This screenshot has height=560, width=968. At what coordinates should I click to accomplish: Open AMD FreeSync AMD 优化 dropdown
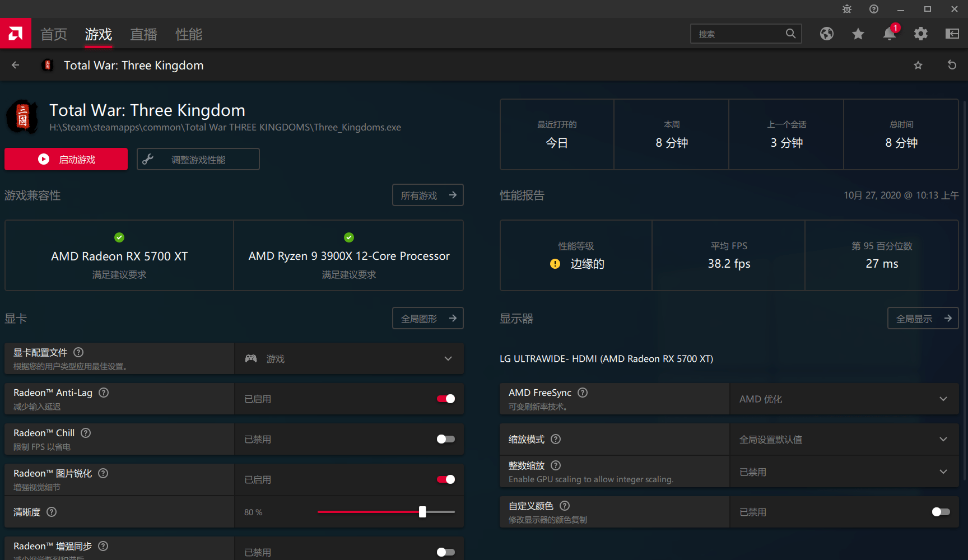[x=844, y=399]
